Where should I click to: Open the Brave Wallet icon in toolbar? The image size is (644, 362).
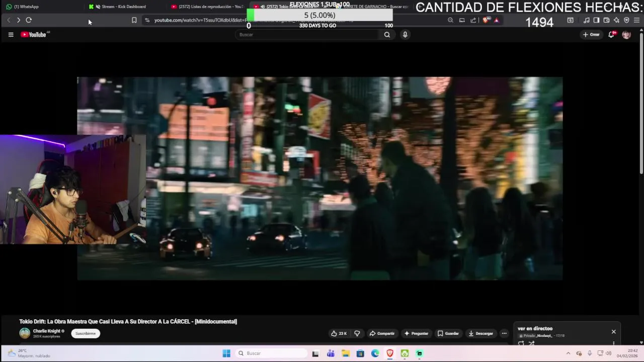[x=606, y=20]
